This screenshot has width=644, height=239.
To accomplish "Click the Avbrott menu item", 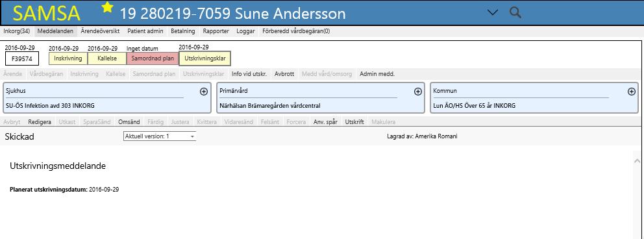I will click(x=284, y=74).
